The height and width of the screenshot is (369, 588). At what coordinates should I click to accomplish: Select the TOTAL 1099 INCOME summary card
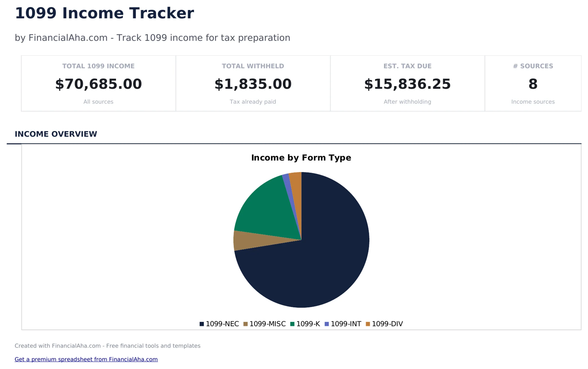pyautogui.click(x=98, y=84)
